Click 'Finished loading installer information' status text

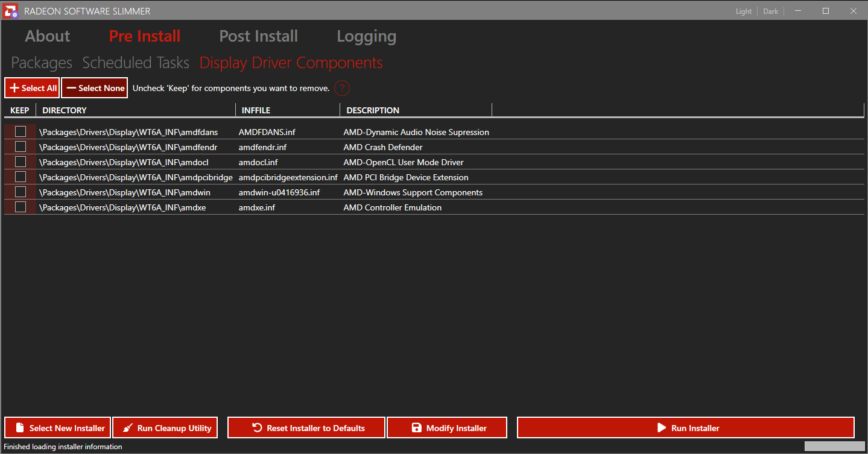[x=63, y=447]
